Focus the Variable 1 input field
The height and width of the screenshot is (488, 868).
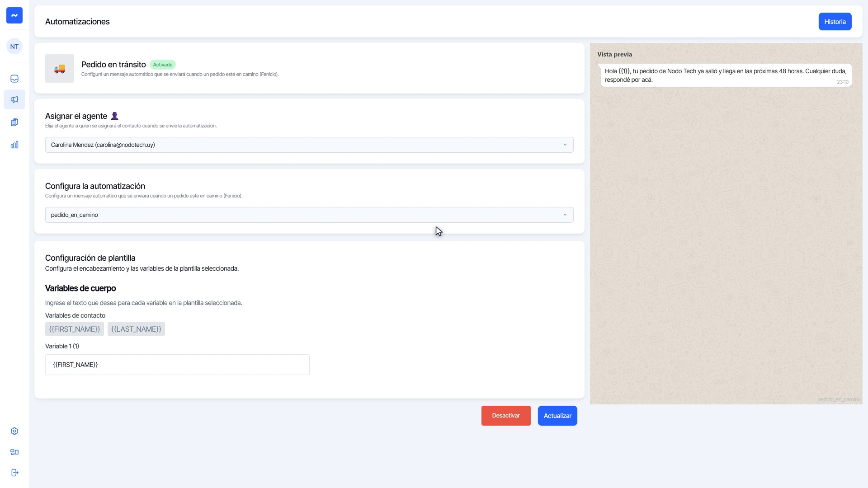pyautogui.click(x=177, y=365)
